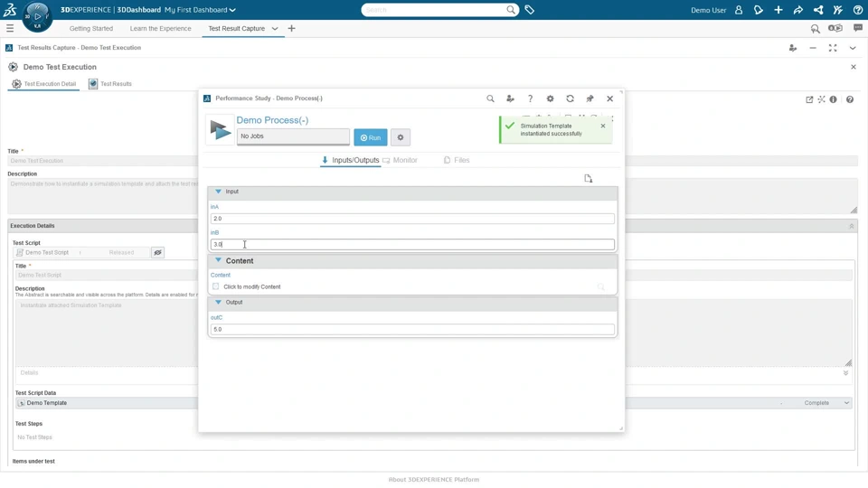This screenshot has width=868, height=488.
Task: Switch to Learn the Experience tab
Action: (161, 28)
